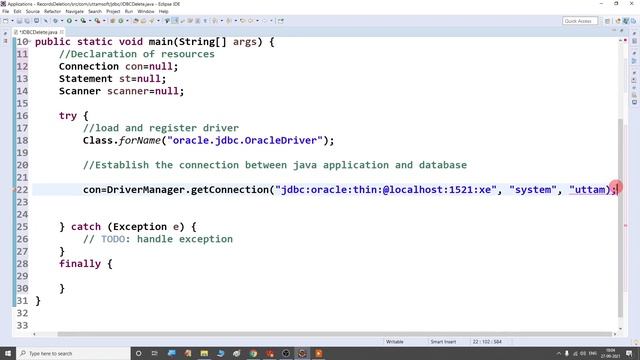The image size is (640, 360).
Task: Open the External Tools dropdown arrow
Action: coord(104,21)
